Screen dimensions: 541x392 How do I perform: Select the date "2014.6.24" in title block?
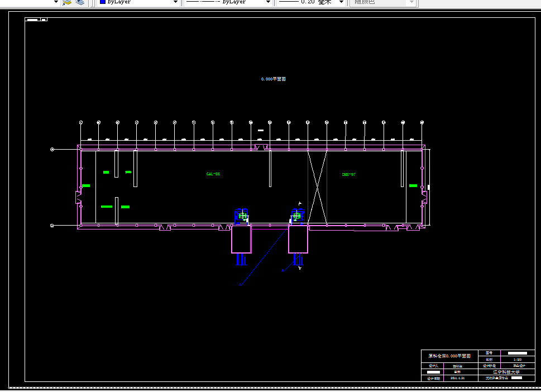tap(457, 378)
